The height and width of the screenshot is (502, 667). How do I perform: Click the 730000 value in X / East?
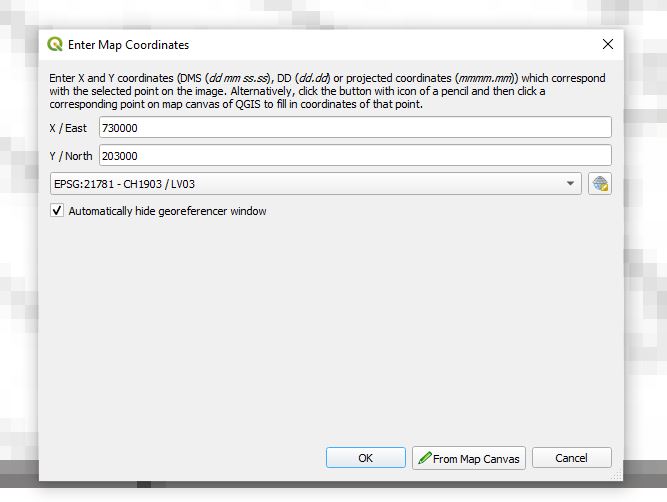click(x=121, y=128)
